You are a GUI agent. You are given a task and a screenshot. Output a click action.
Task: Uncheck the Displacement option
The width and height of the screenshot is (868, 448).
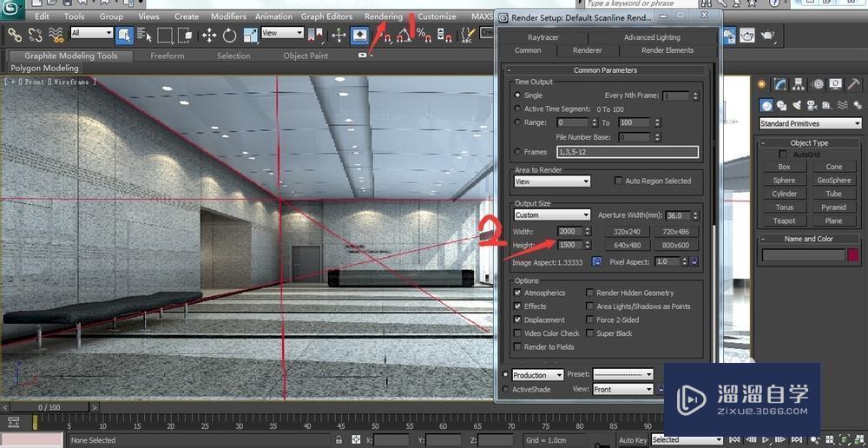(x=517, y=320)
